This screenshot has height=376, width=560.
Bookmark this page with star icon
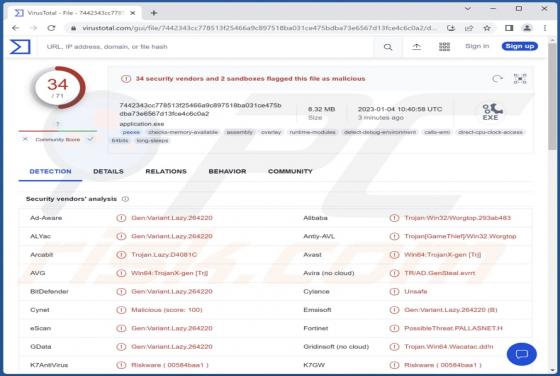pos(487,28)
